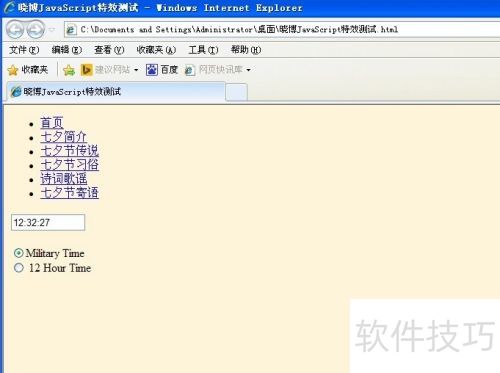Click the Bing suggested sites icon

[x=86, y=70]
